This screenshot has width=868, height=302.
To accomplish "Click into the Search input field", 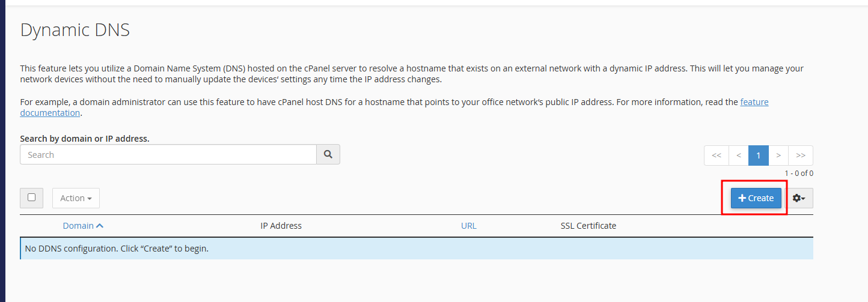I will pyautogui.click(x=168, y=154).
